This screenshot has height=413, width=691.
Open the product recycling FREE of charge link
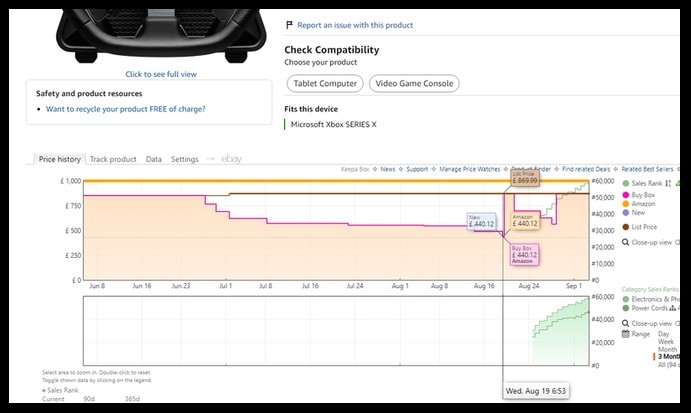pos(126,109)
